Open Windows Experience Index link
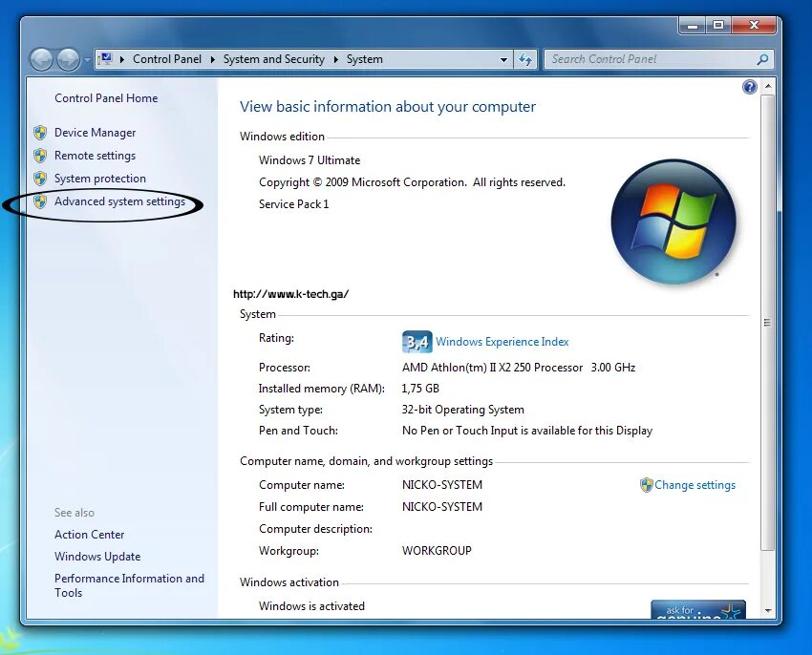Viewport: 812px width, 655px height. coord(502,342)
